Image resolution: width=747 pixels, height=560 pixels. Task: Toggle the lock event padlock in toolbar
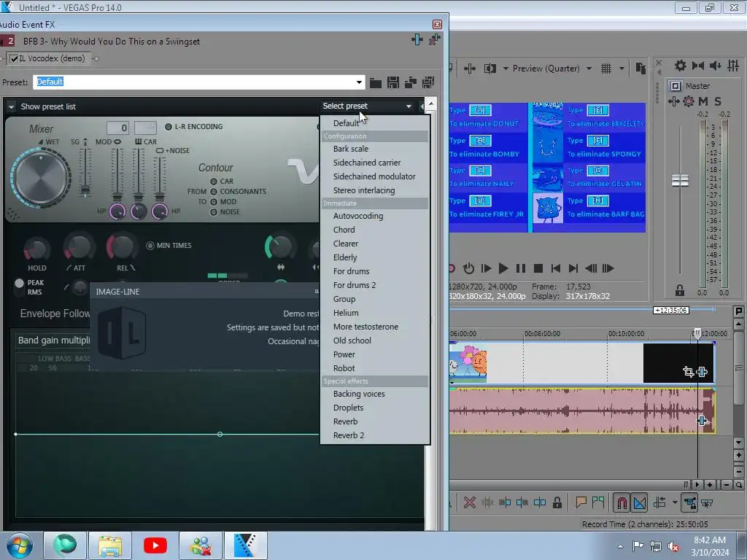click(x=557, y=502)
